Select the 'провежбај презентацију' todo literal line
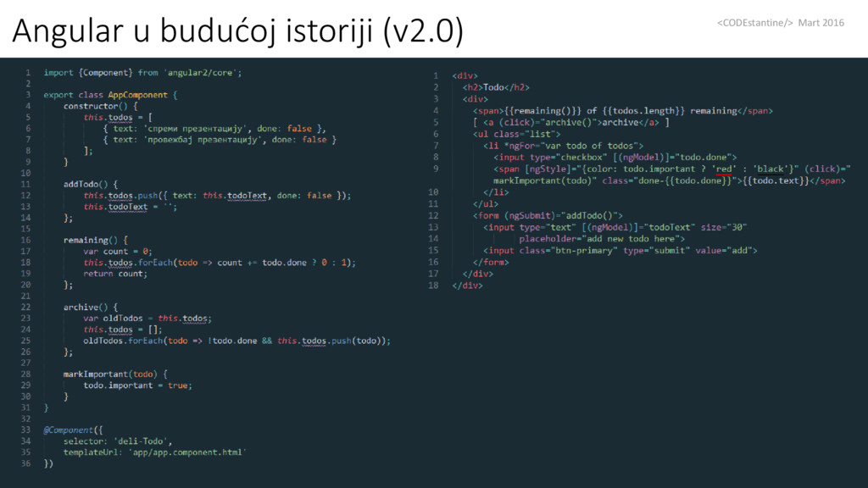 click(x=220, y=140)
